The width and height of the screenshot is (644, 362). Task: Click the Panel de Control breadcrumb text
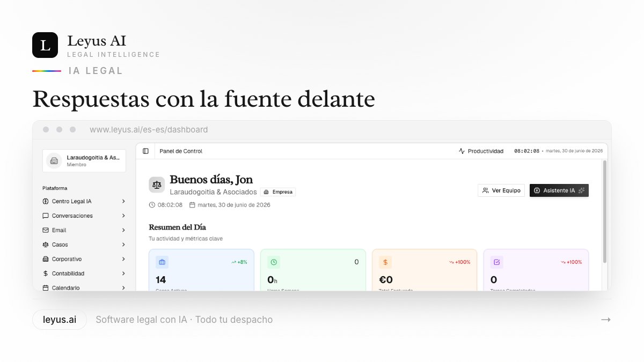tap(181, 151)
